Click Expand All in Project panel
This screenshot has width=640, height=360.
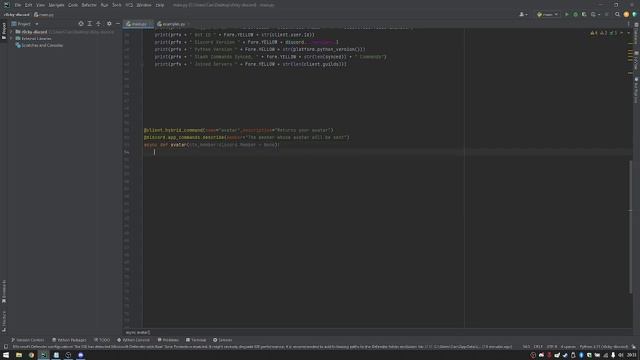[90, 24]
